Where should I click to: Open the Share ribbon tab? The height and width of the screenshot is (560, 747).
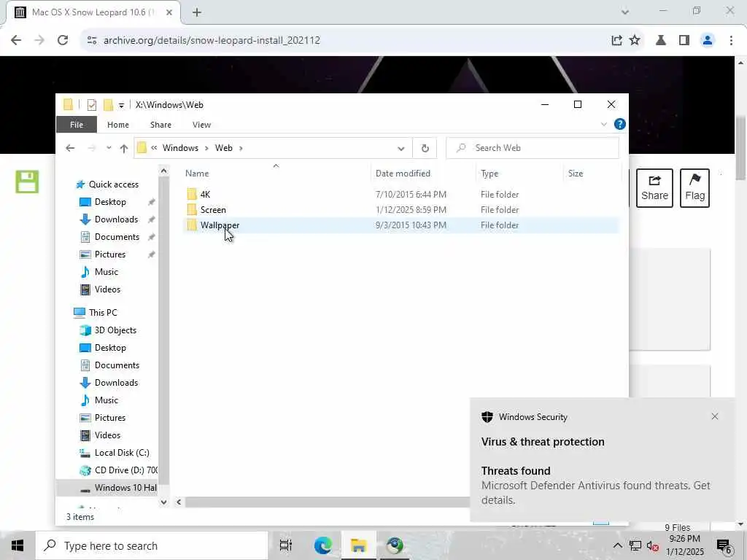coord(160,125)
